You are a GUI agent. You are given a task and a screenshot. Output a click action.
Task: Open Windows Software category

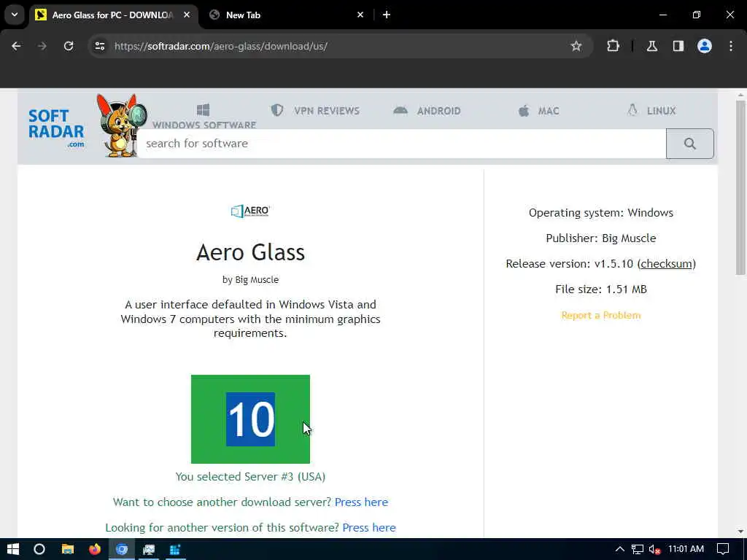(x=204, y=117)
